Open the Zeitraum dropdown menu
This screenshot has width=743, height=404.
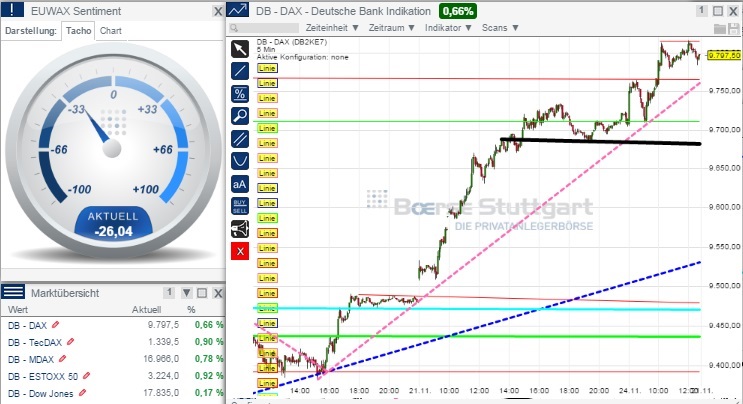[x=392, y=28]
